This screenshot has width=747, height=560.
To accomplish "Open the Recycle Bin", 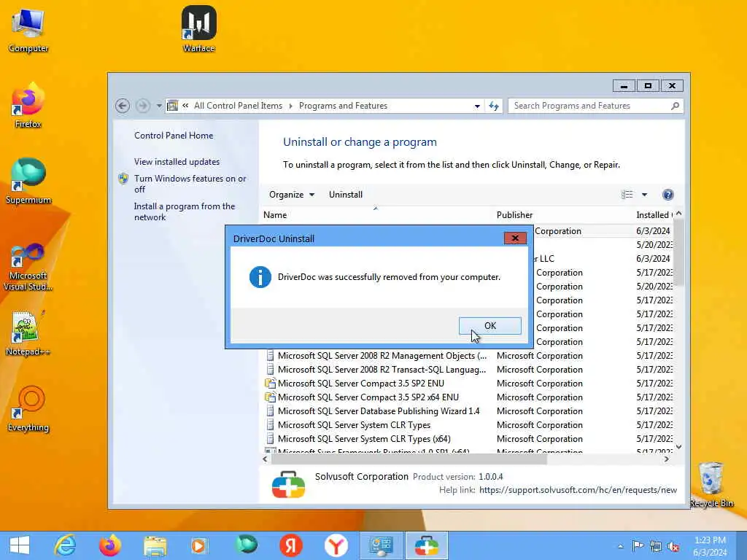I will [x=711, y=484].
